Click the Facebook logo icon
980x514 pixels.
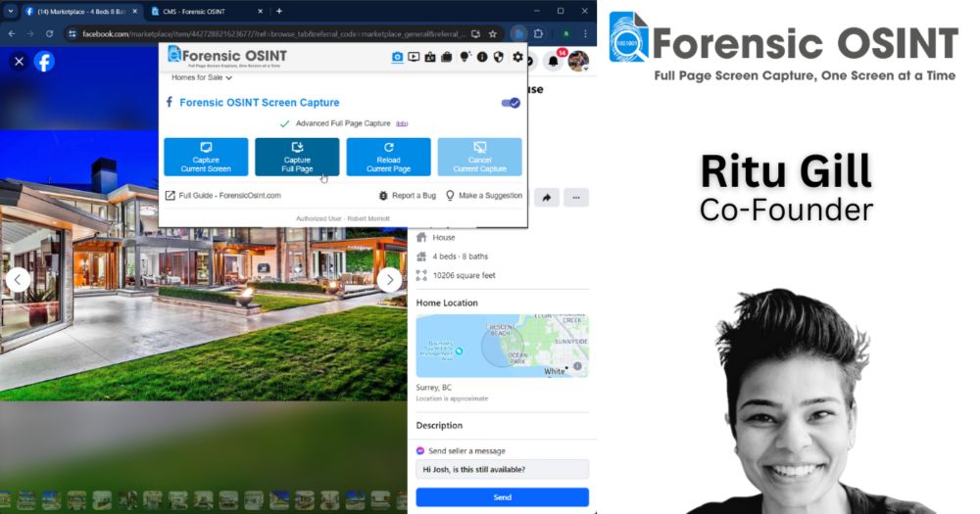[x=44, y=62]
